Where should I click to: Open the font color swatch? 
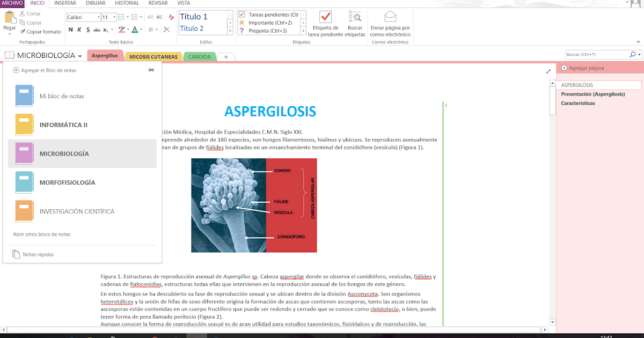135,30
